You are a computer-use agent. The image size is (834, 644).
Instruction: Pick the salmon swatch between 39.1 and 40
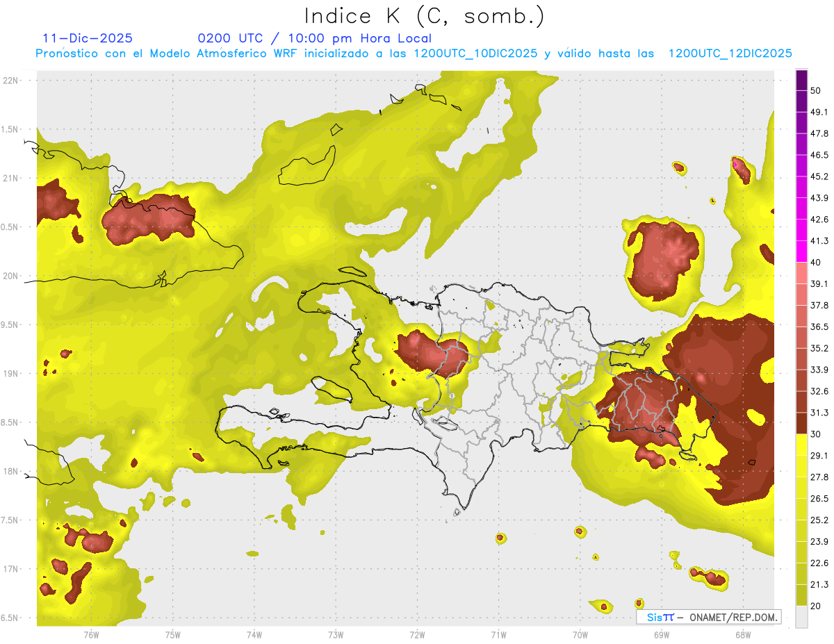coord(801,273)
